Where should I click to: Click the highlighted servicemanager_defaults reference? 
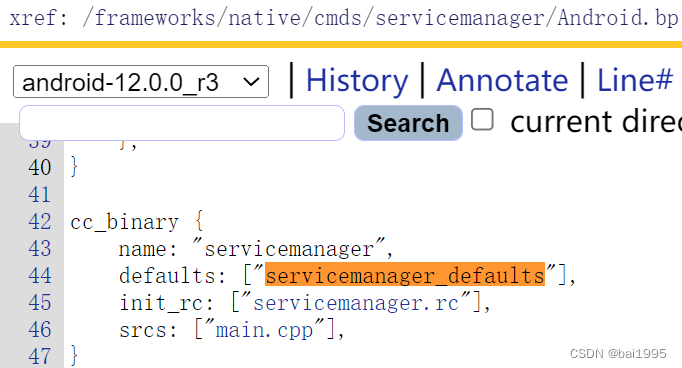tap(405, 274)
